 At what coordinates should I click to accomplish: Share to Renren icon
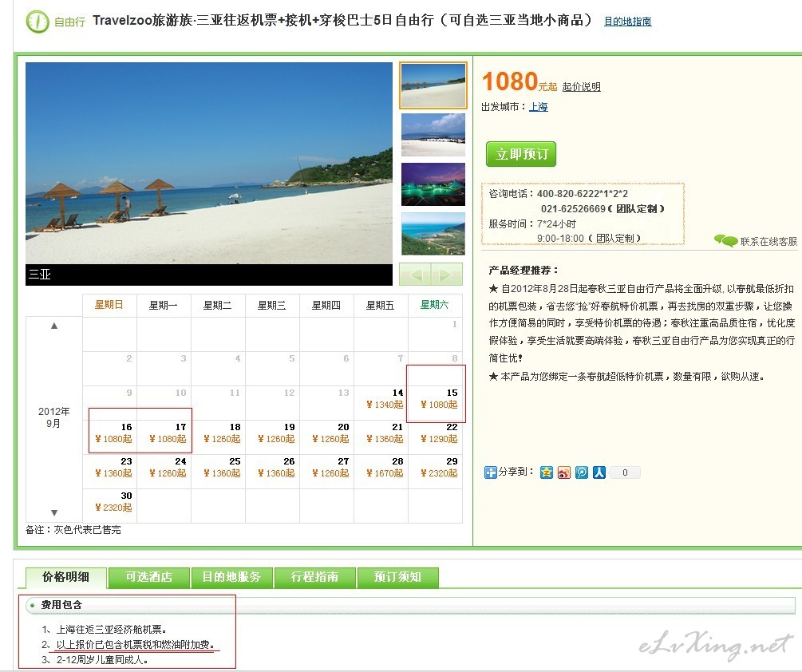coord(599,472)
